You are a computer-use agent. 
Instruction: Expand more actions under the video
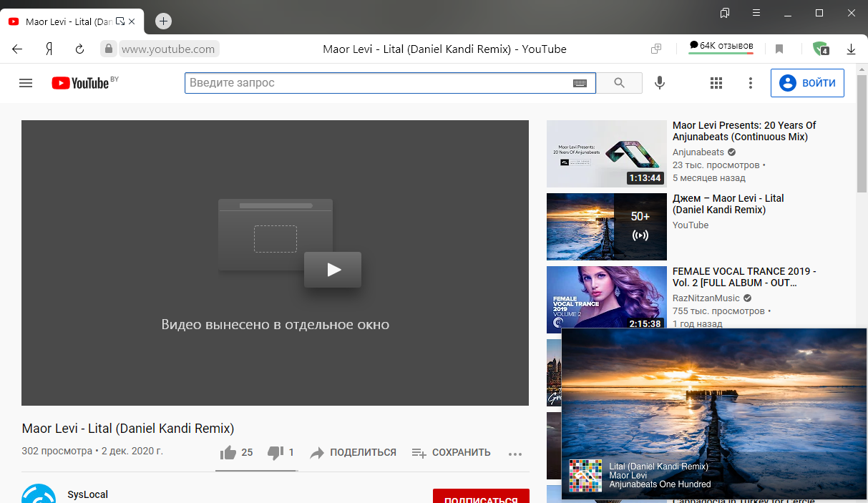pyautogui.click(x=515, y=453)
